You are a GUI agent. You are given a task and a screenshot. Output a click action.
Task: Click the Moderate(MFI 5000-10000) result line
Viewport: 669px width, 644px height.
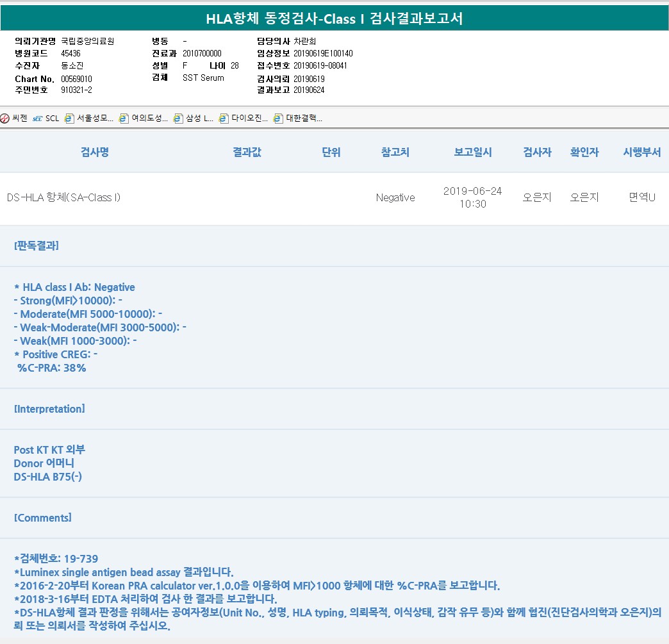click(x=88, y=314)
